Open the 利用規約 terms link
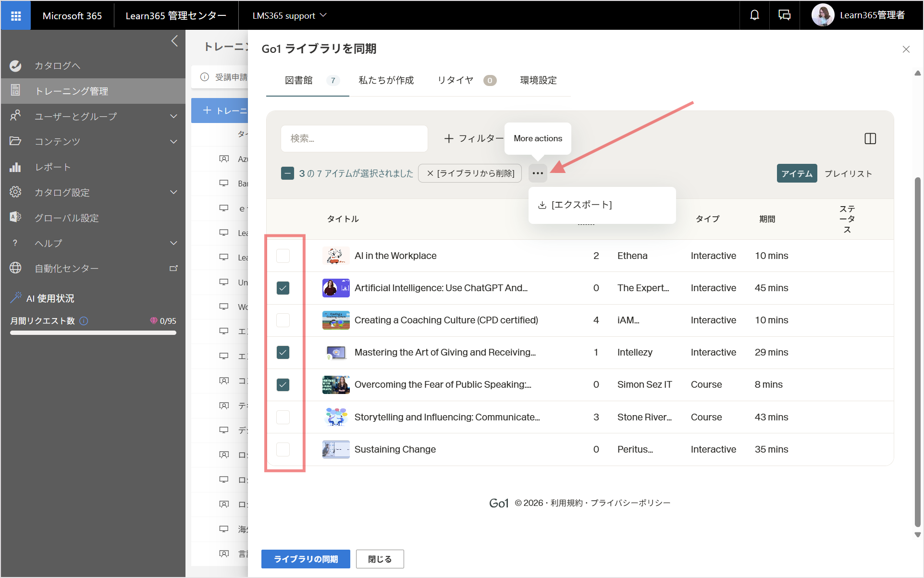924x578 pixels. click(567, 503)
